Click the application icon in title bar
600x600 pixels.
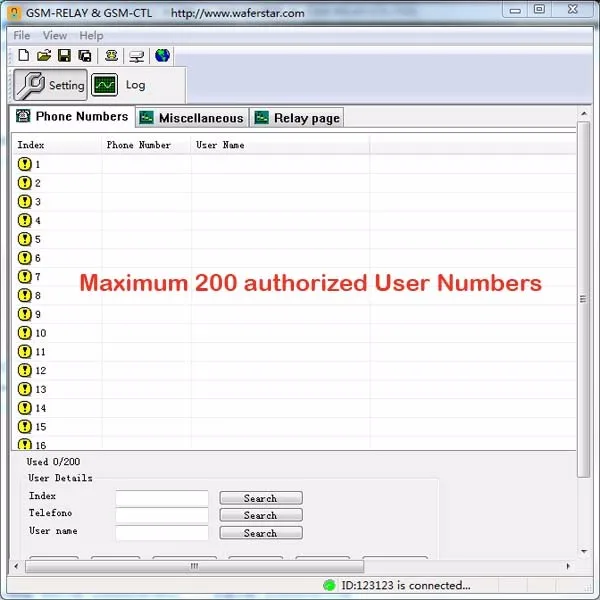point(15,13)
